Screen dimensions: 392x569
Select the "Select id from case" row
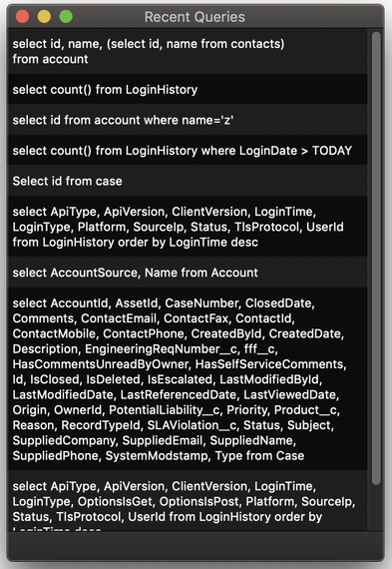pos(188,181)
